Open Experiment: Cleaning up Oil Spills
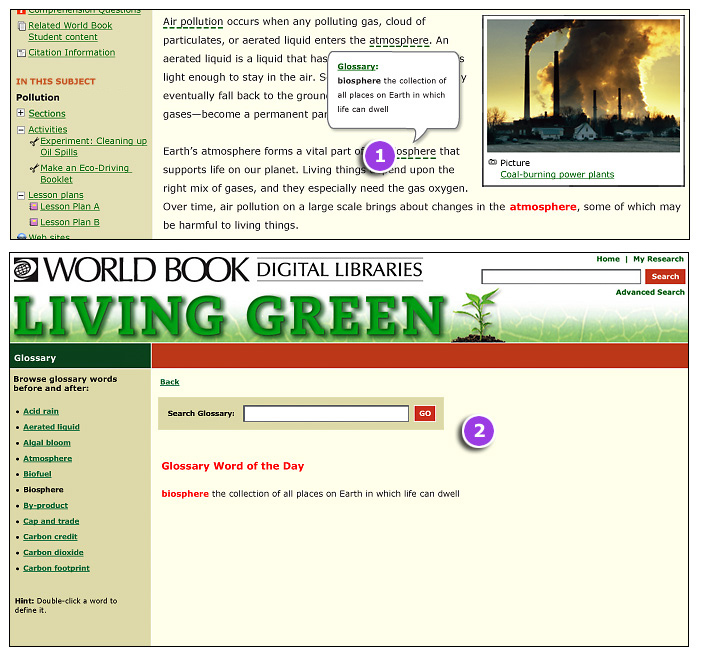Screen dimensions: 710x655 (93, 147)
